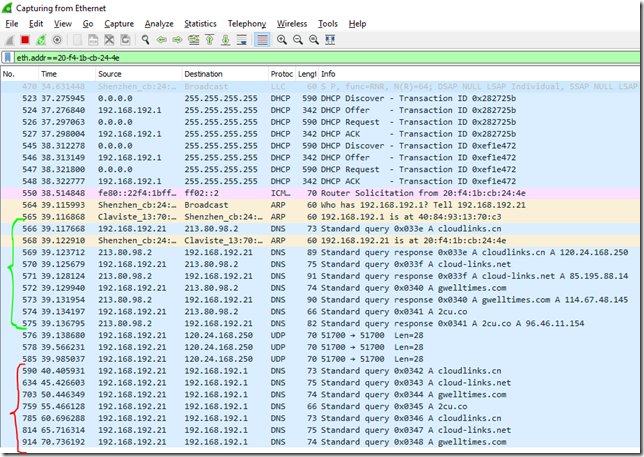Open the File menu
The image size is (644, 457).
tap(12, 24)
